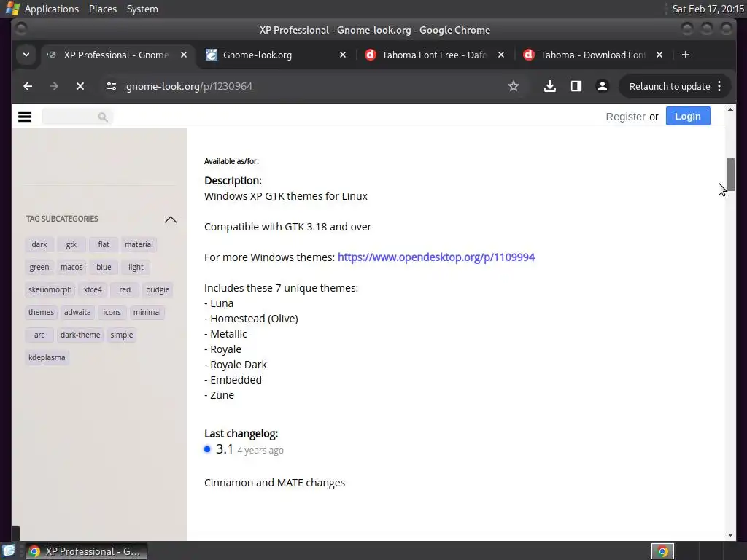Click the forward navigation arrow

tap(54, 86)
